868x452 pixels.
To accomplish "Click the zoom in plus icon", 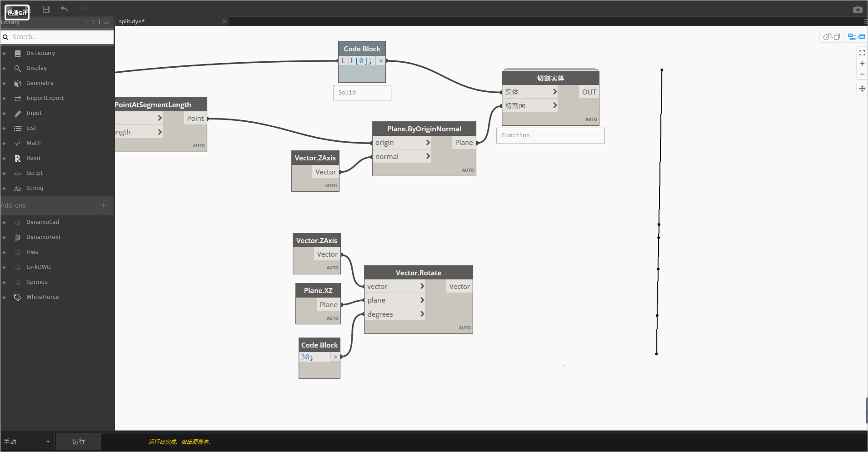I will [x=862, y=64].
